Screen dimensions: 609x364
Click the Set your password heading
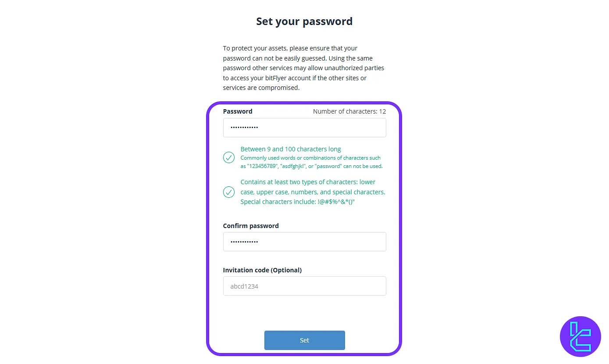pyautogui.click(x=304, y=21)
